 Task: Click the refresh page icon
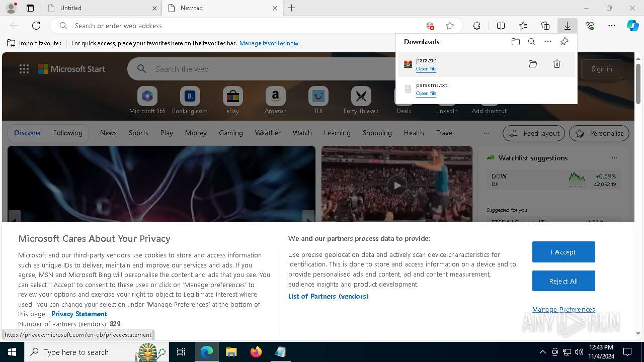(36, 26)
